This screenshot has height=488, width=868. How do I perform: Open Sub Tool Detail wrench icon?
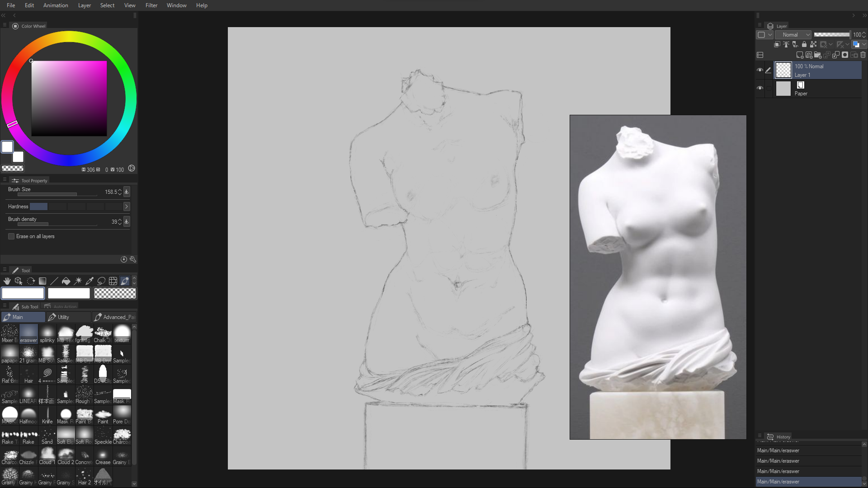click(x=132, y=259)
